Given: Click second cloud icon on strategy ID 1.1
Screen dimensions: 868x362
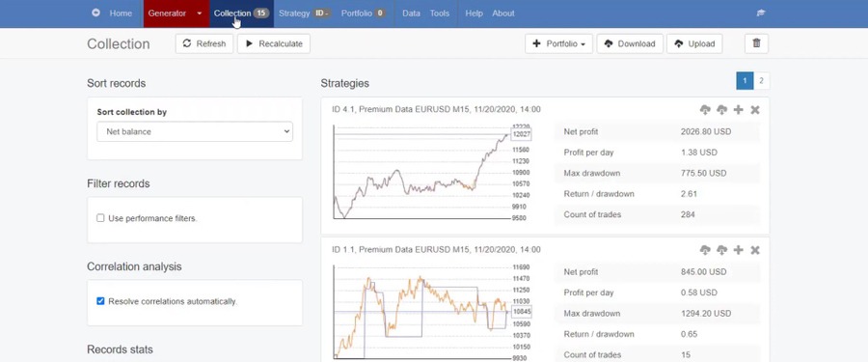Looking at the screenshot, I should coord(721,250).
